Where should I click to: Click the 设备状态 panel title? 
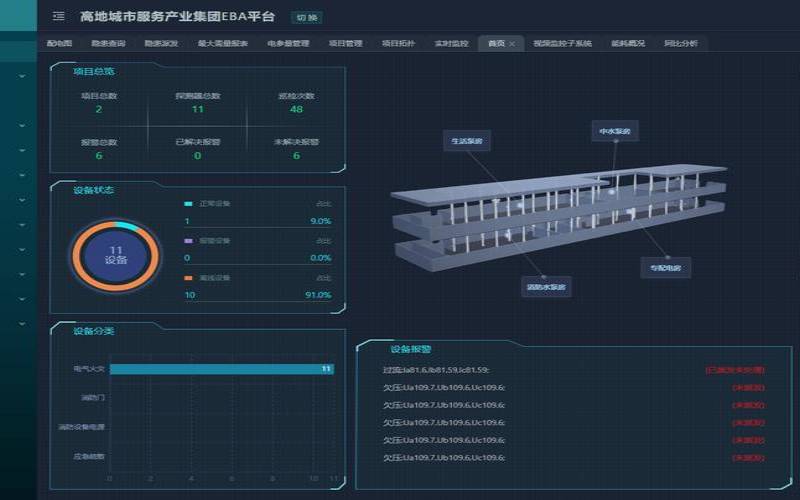pos(93,190)
